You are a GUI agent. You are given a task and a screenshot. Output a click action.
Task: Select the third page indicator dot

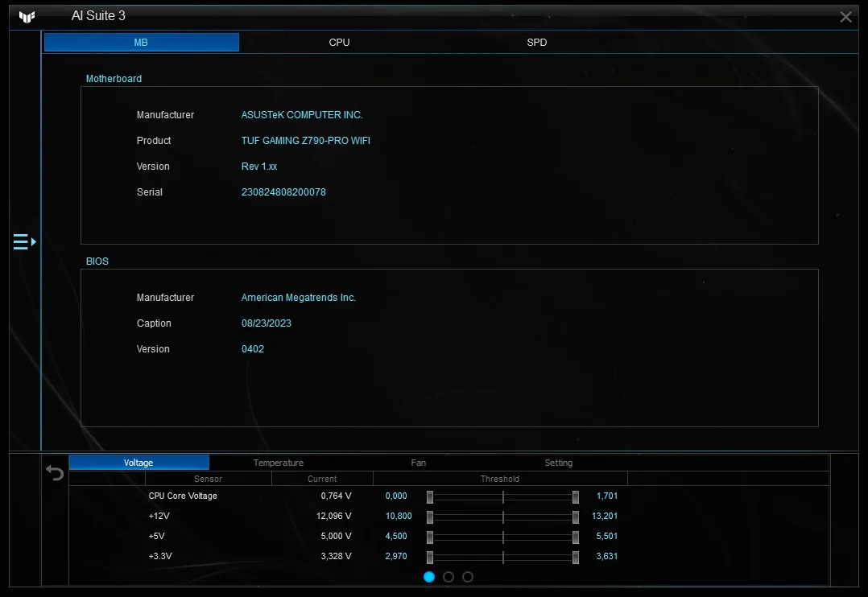468,577
